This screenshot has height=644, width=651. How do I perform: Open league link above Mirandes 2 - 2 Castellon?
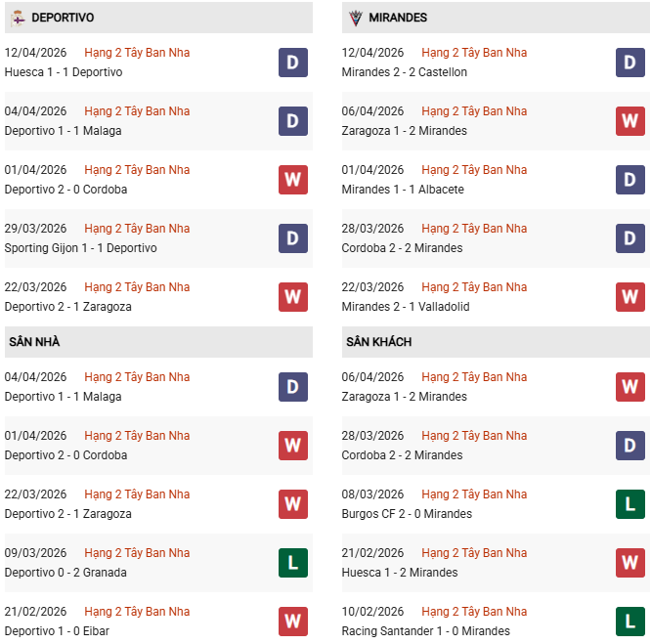[x=474, y=53]
